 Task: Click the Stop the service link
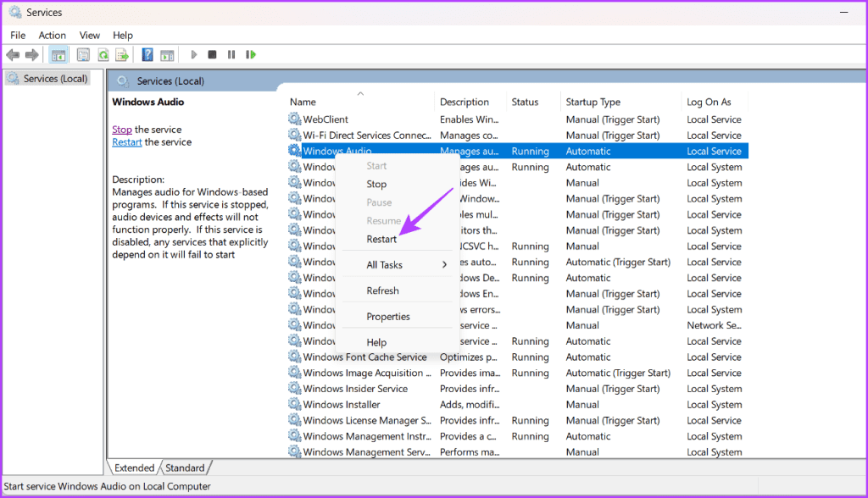(122, 130)
